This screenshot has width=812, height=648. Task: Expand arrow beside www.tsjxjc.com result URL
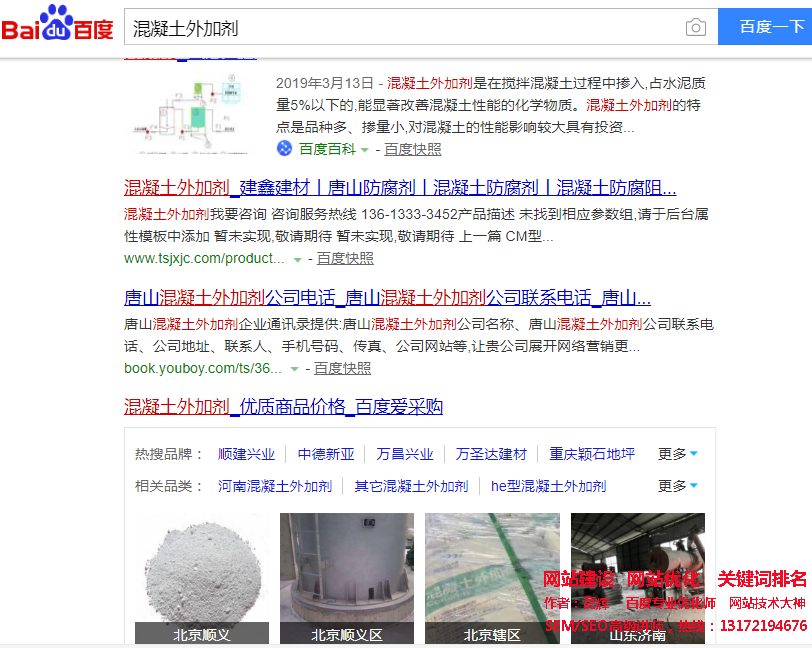[298, 259]
